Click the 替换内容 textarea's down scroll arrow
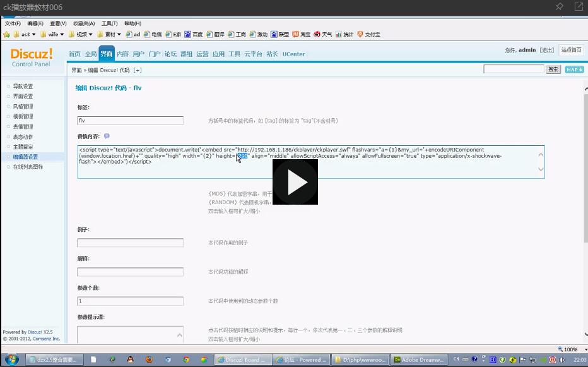588x367 pixels. 541,169
